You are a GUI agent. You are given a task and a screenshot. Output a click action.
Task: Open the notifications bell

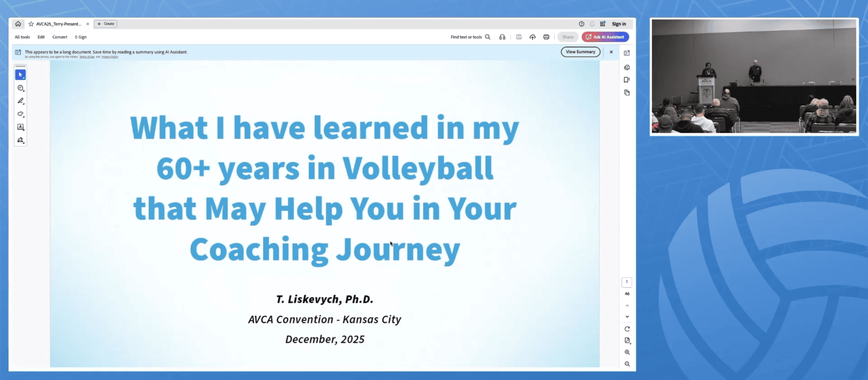592,24
